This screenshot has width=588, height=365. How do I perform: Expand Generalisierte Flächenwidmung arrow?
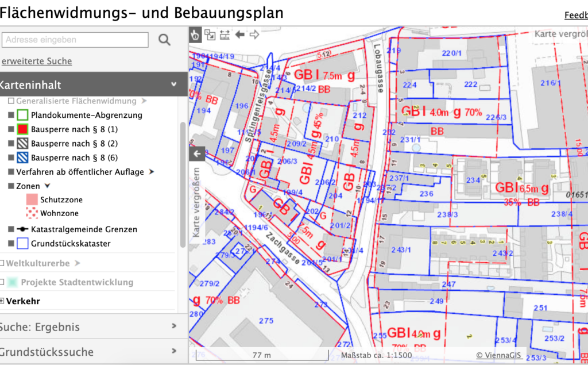click(x=144, y=101)
